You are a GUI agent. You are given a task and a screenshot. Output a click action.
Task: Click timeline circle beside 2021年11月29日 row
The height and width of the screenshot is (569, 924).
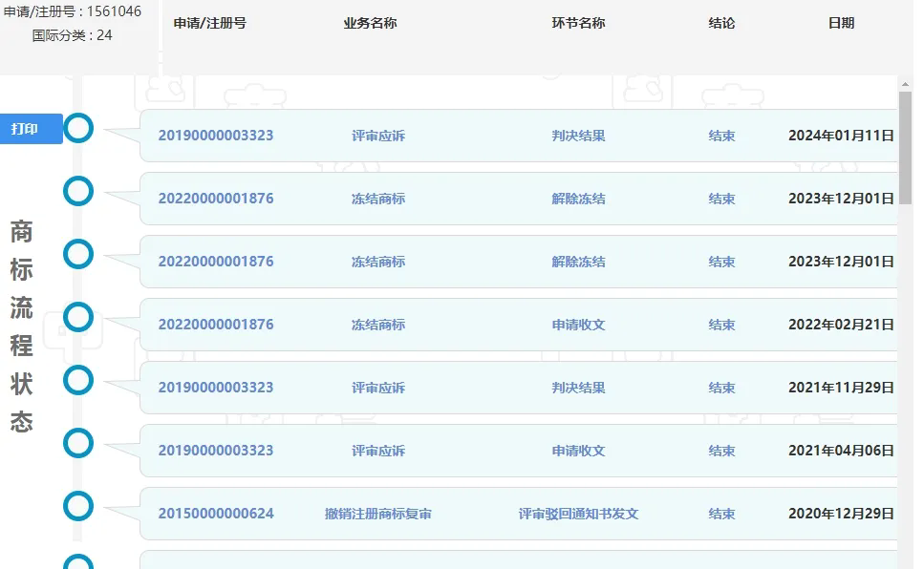(78, 381)
